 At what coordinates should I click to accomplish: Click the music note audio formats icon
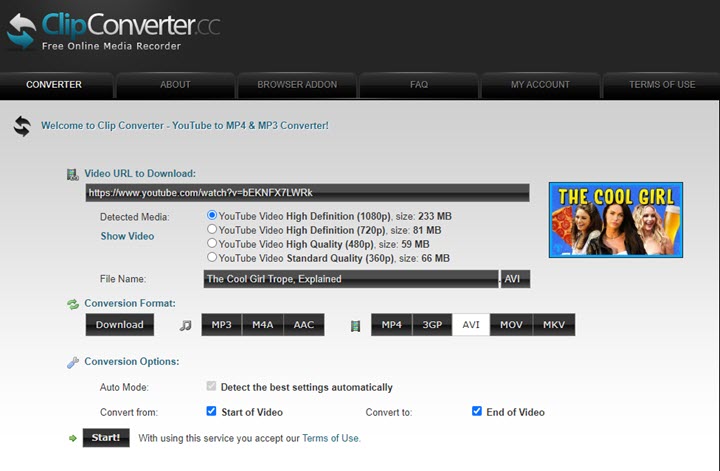[x=186, y=325]
